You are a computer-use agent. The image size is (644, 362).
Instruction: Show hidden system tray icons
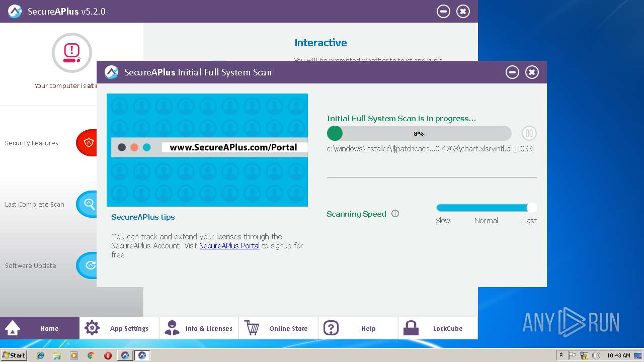[x=561, y=355]
